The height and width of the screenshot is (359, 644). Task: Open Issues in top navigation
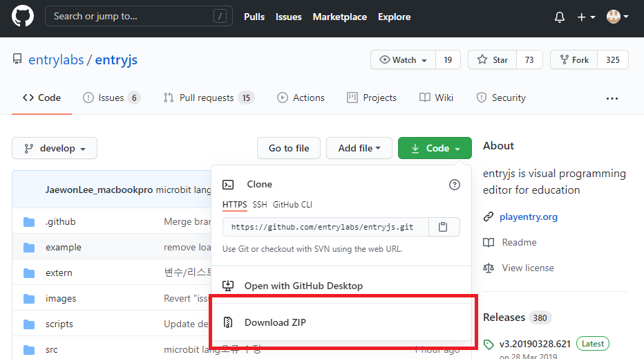click(x=288, y=17)
